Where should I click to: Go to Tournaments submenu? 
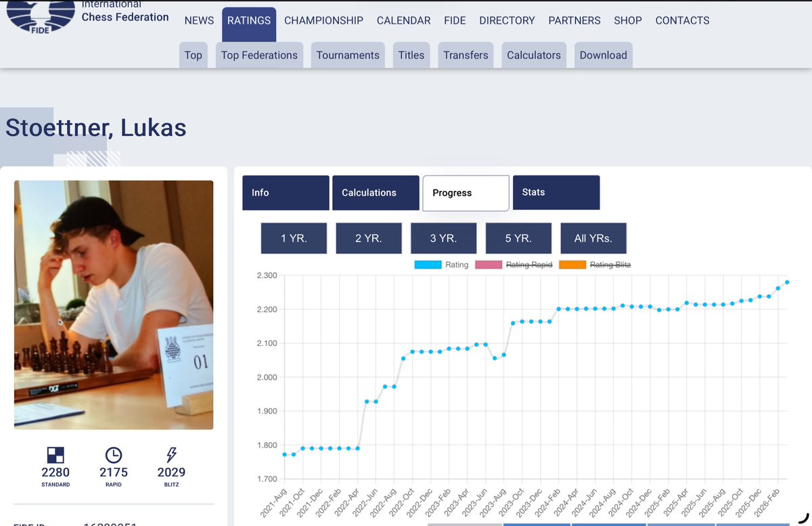(348, 55)
